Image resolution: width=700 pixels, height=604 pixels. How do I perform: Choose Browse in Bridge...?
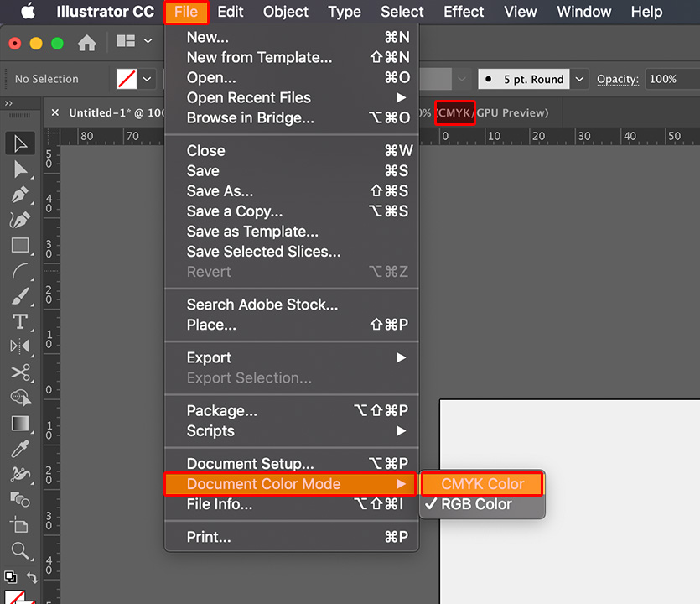coord(292,118)
